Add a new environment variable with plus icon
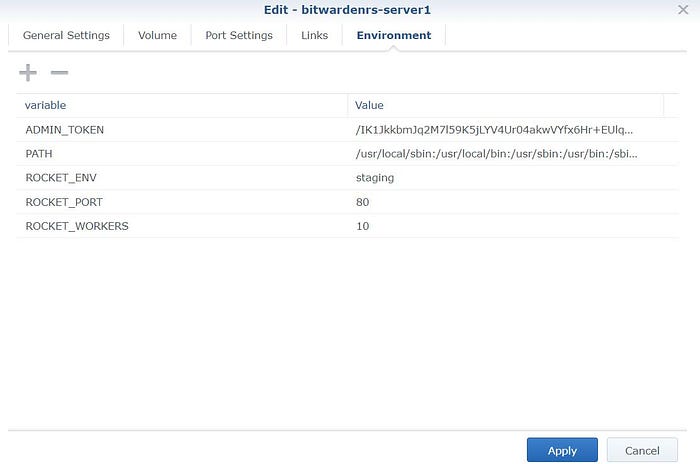Viewport: 700px width, 464px height. click(x=28, y=72)
